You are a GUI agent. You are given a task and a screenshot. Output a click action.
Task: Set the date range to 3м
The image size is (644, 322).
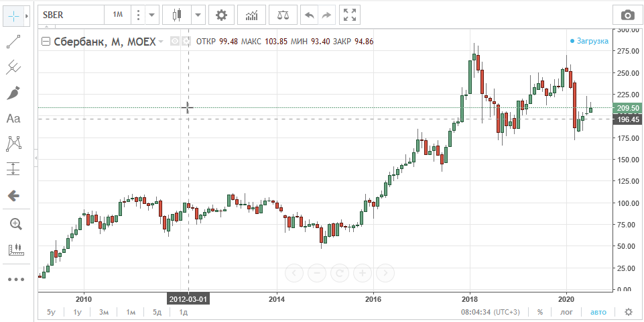pos(104,312)
